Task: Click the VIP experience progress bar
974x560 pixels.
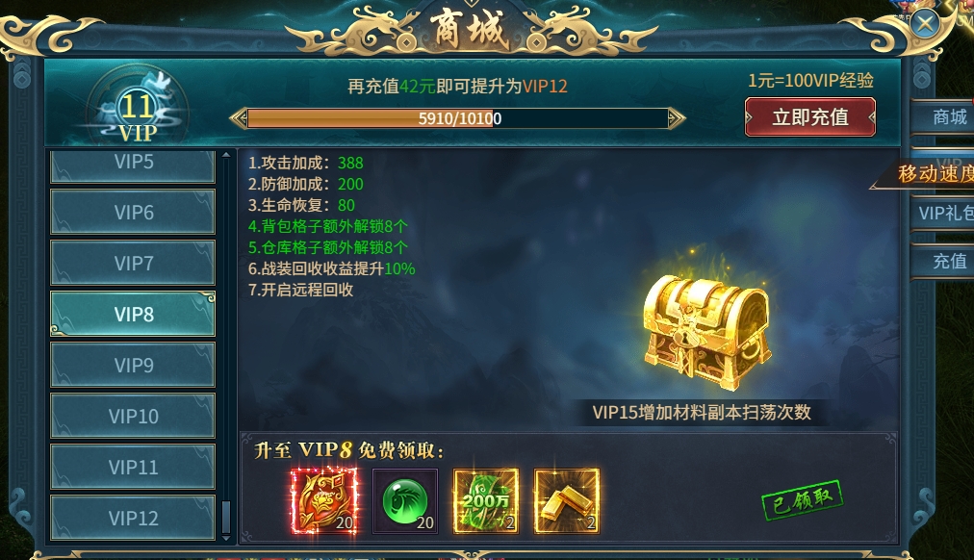Action: click(458, 118)
